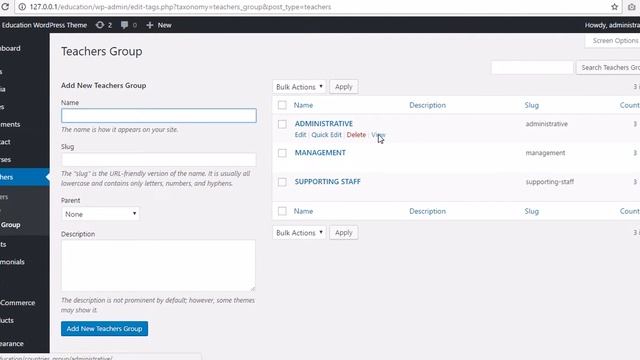The height and width of the screenshot is (360, 640).
Task: Sort by Description in table footer
Action: click(427, 211)
